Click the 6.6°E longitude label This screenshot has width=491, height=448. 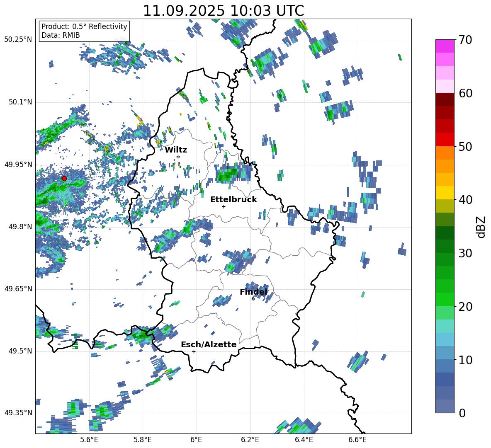(357, 440)
